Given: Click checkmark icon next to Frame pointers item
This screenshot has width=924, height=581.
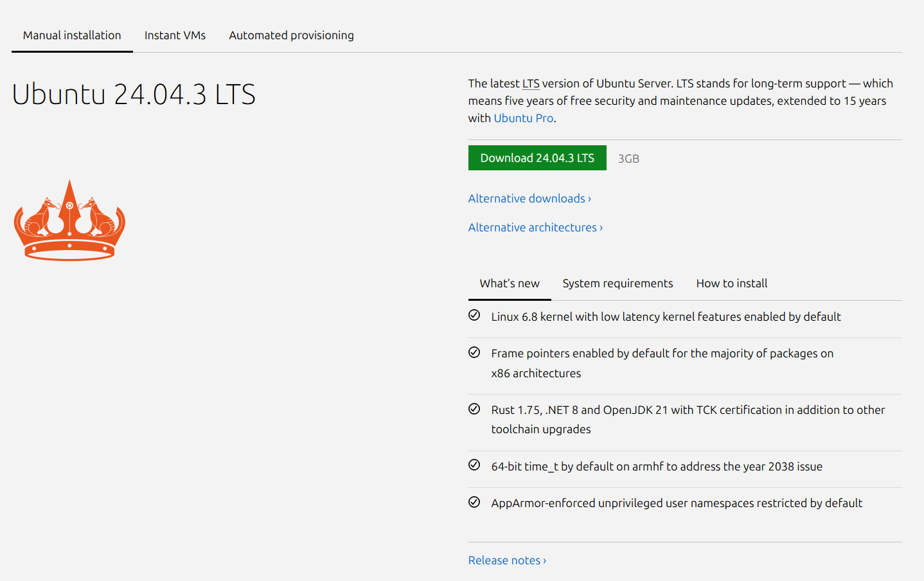Looking at the screenshot, I should [x=474, y=352].
